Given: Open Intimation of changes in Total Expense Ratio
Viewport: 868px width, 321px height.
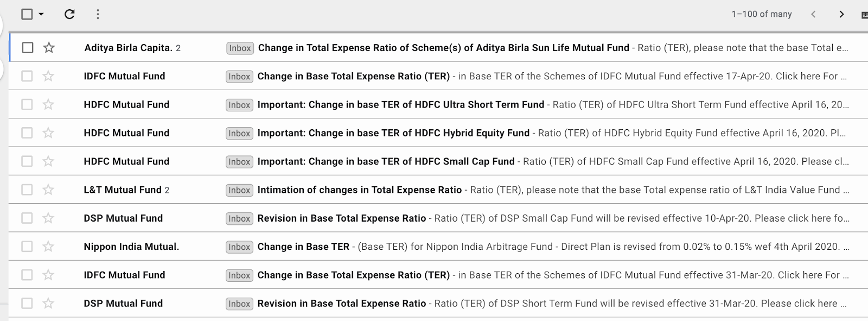Looking at the screenshot, I should coord(360,190).
